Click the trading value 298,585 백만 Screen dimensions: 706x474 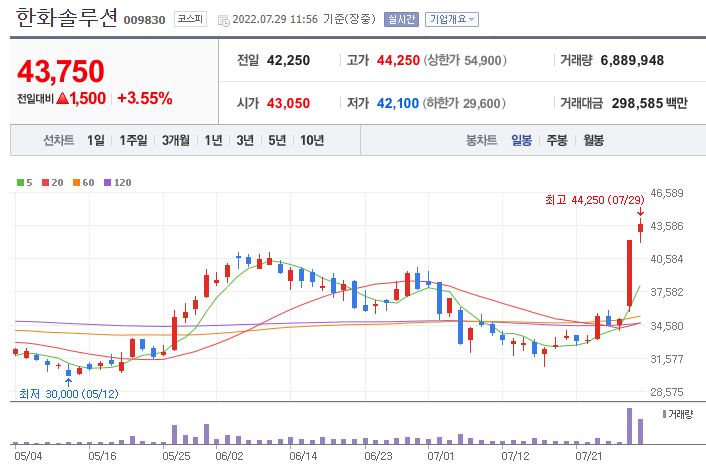(x=650, y=104)
